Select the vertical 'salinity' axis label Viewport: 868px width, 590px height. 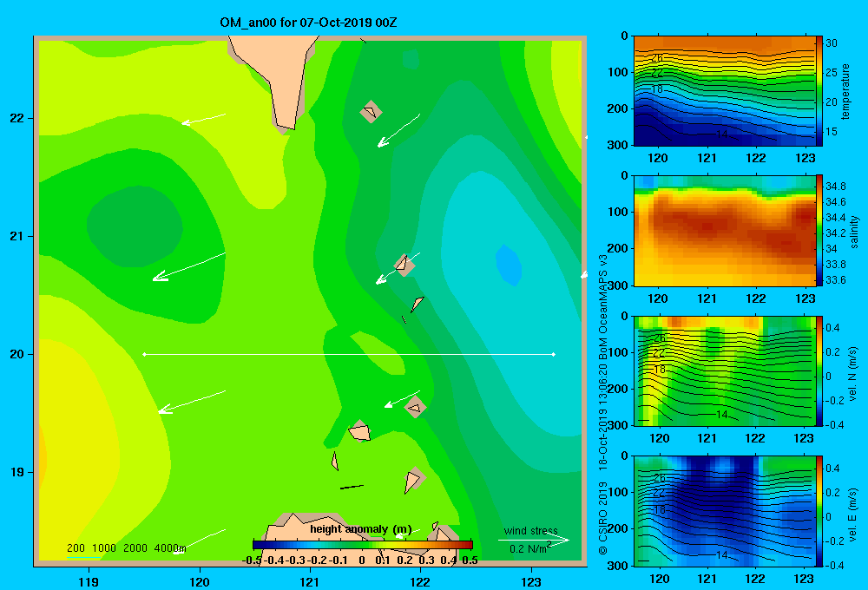(x=854, y=232)
